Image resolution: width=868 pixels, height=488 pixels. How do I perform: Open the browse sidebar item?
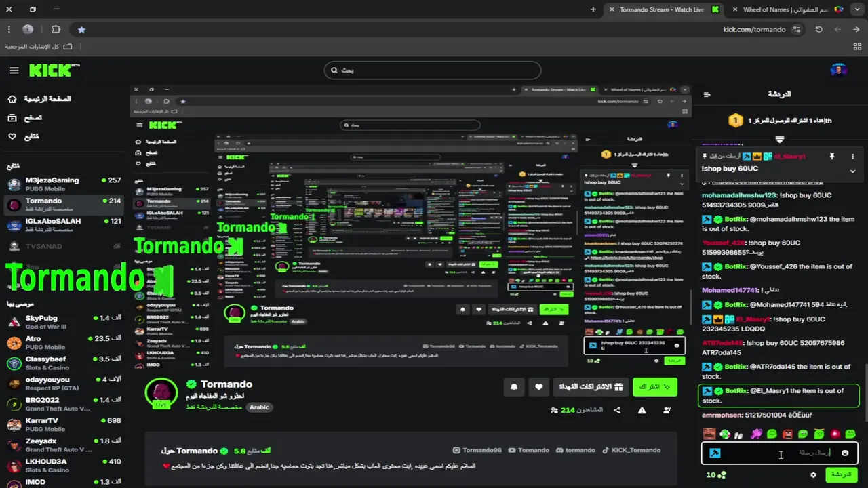[25, 118]
